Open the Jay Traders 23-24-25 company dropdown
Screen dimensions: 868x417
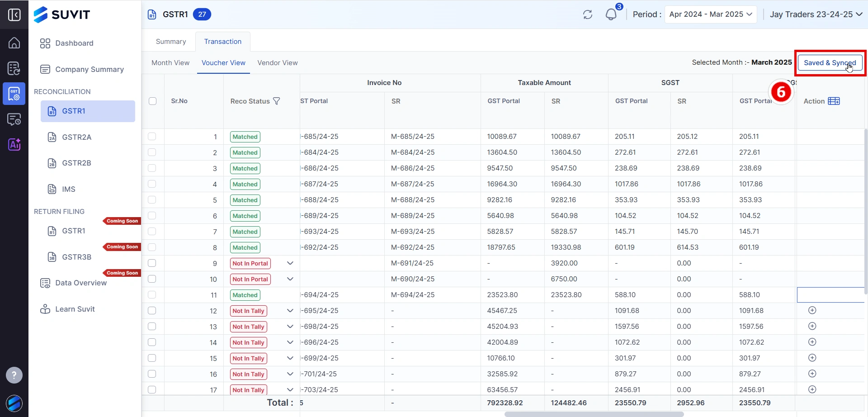(x=816, y=14)
